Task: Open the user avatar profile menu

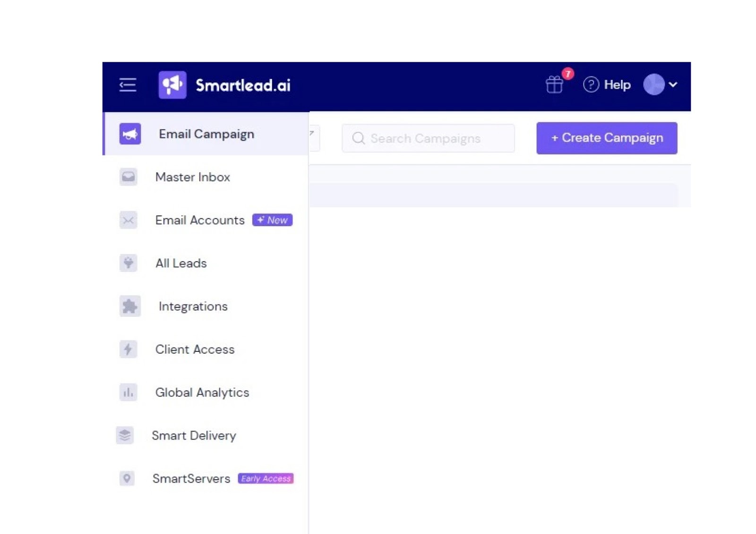Action: pos(653,85)
